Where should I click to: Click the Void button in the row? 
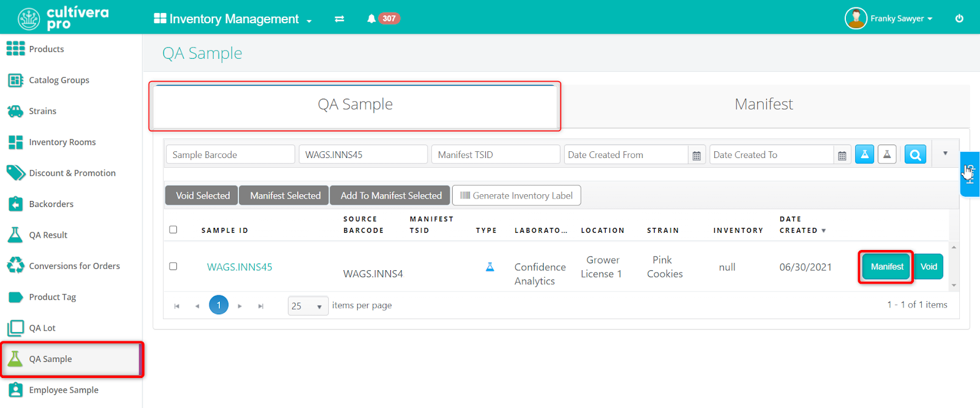(929, 266)
